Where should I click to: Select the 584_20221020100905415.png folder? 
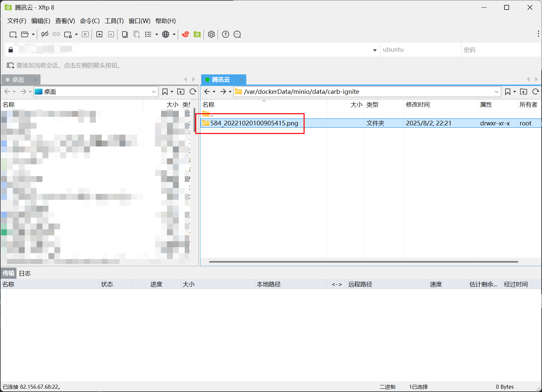[254, 123]
